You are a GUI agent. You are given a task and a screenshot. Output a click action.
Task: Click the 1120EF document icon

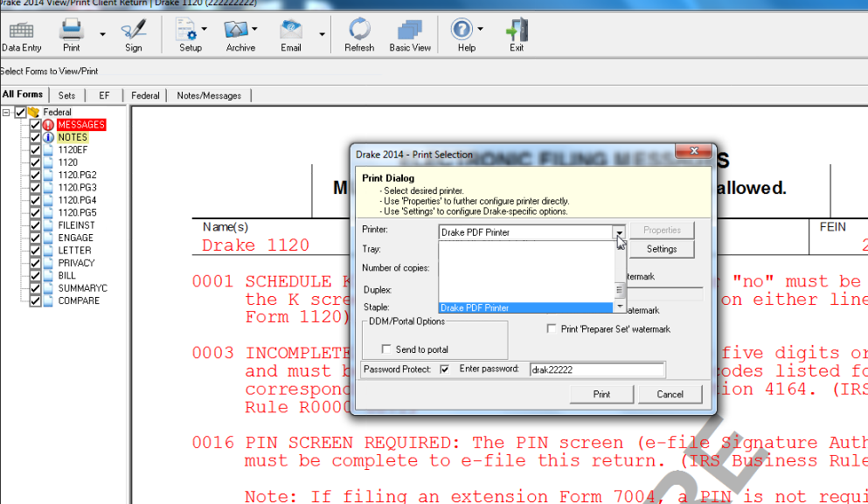click(x=49, y=150)
